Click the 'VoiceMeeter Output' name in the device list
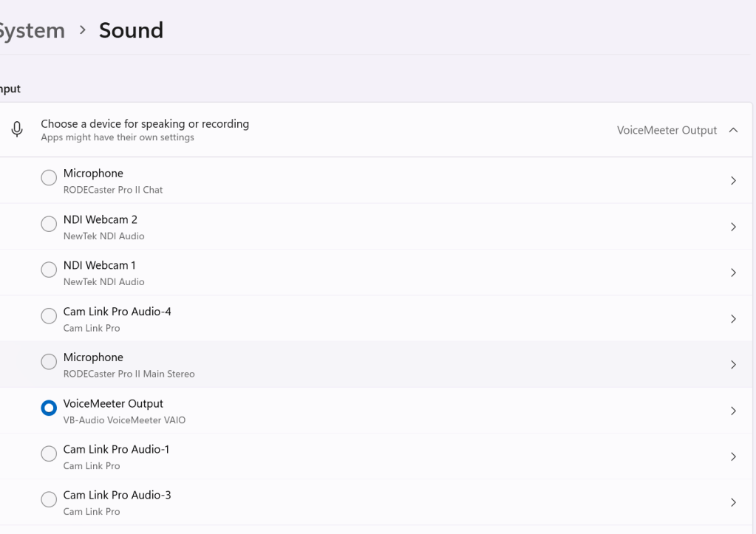The height and width of the screenshot is (534, 756). click(x=113, y=404)
